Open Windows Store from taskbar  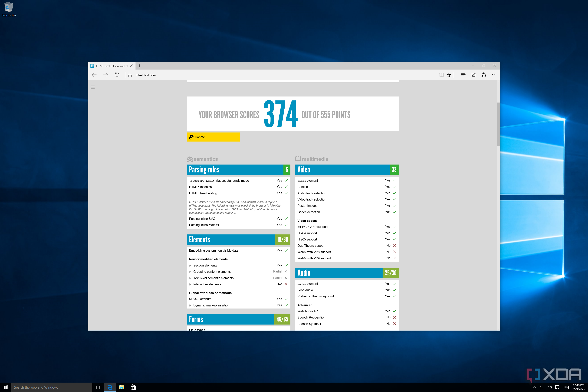[x=133, y=387]
